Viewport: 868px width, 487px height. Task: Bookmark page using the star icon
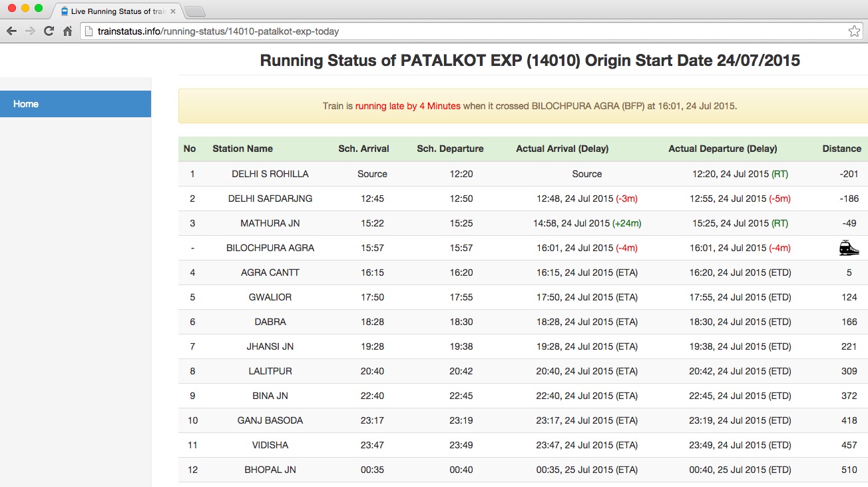coord(854,31)
